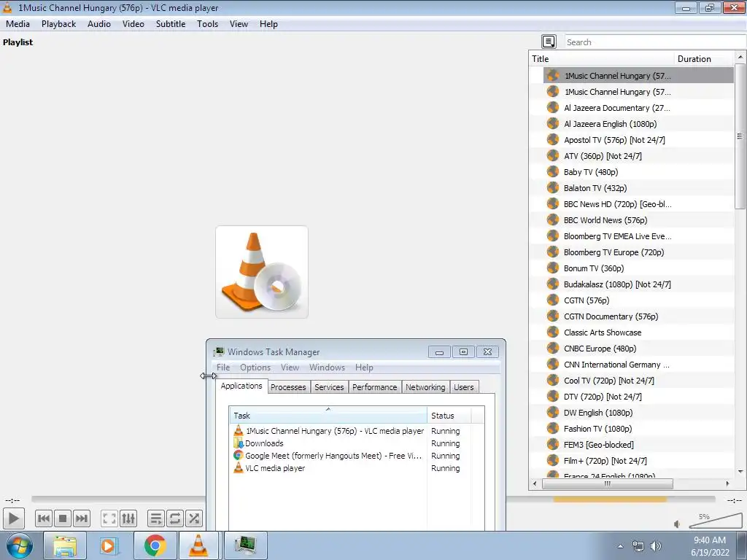Sort playlist by Duration column
This screenshot has height=560, width=747.
tap(704, 58)
